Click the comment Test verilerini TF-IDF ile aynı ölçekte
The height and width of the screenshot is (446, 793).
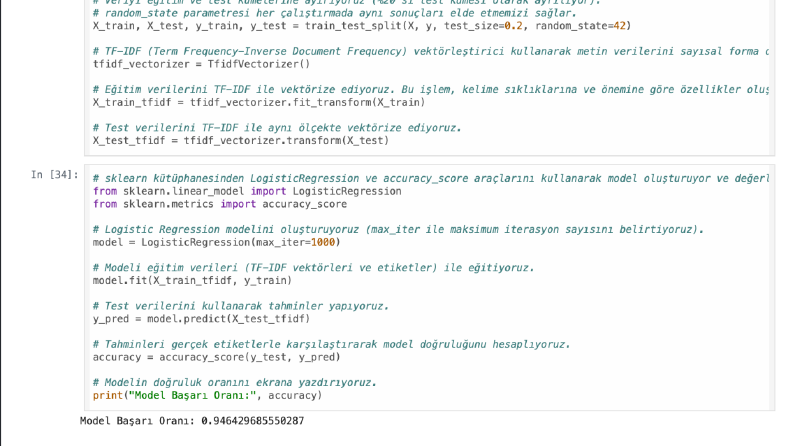(x=277, y=128)
